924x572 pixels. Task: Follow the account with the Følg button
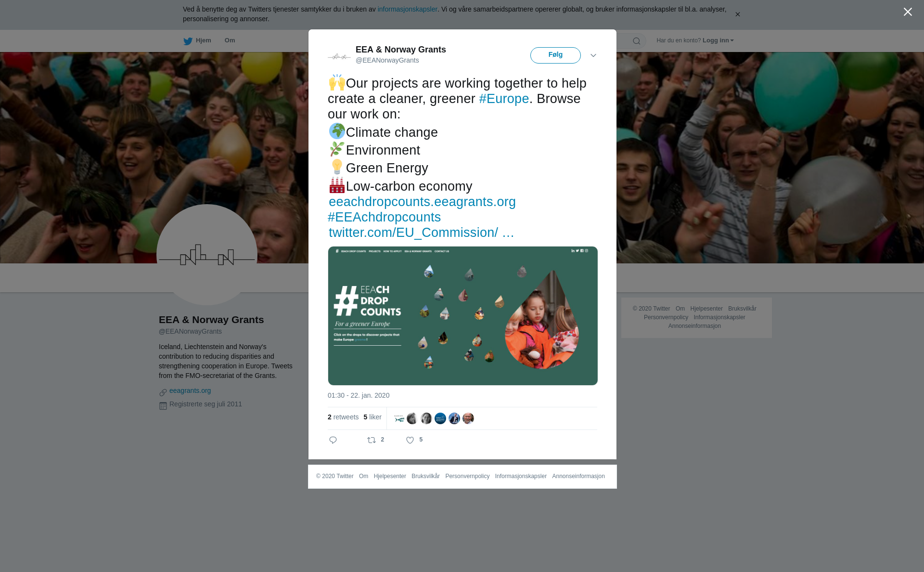pos(555,55)
